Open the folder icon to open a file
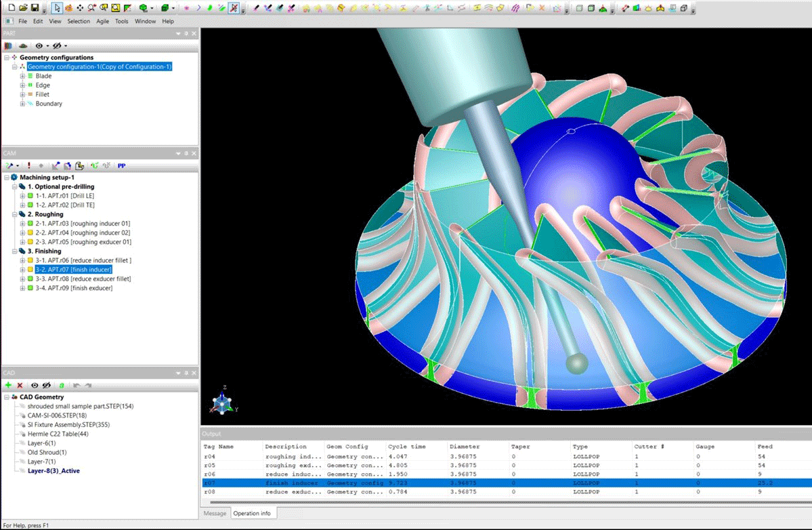Image resolution: width=812 pixels, height=530 pixels. click(x=23, y=8)
